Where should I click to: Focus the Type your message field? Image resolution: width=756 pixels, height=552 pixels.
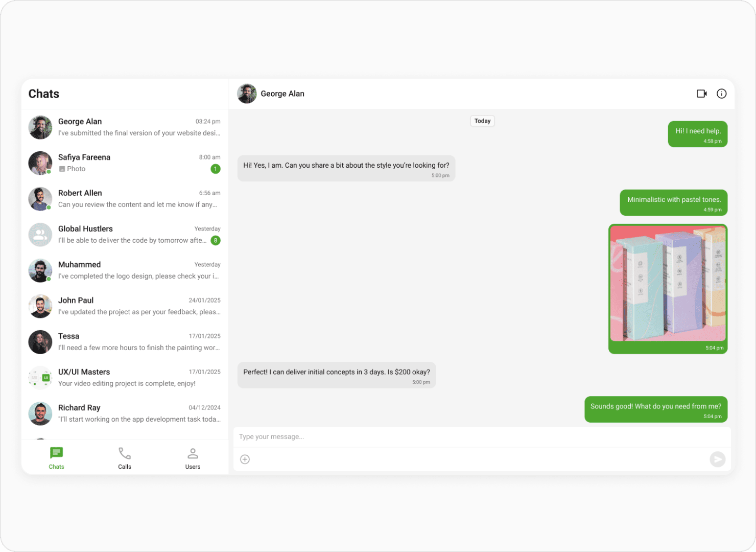click(482, 437)
